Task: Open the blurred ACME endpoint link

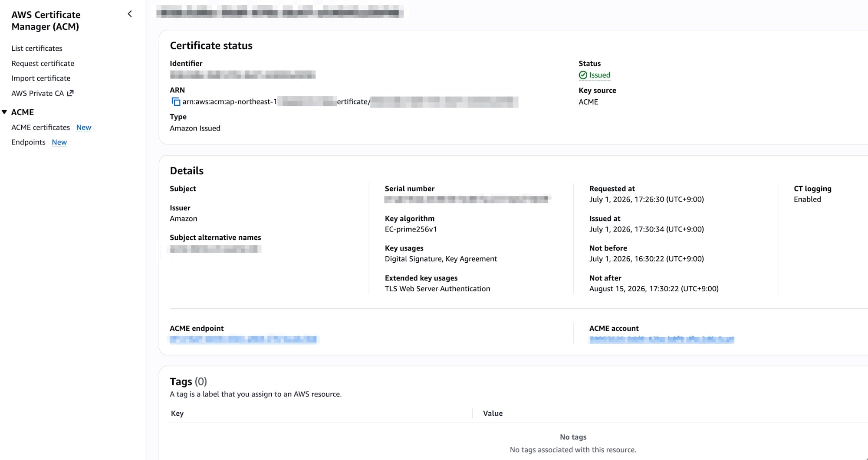Action: (x=243, y=339)
